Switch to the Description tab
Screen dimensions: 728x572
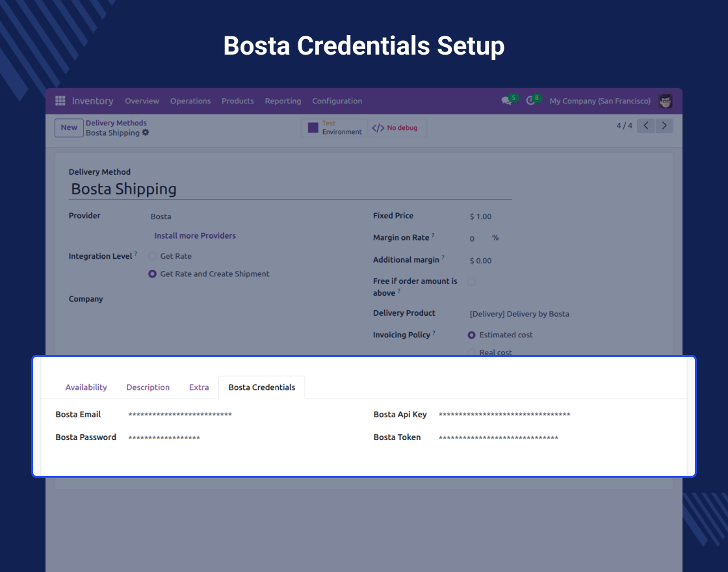148,387
